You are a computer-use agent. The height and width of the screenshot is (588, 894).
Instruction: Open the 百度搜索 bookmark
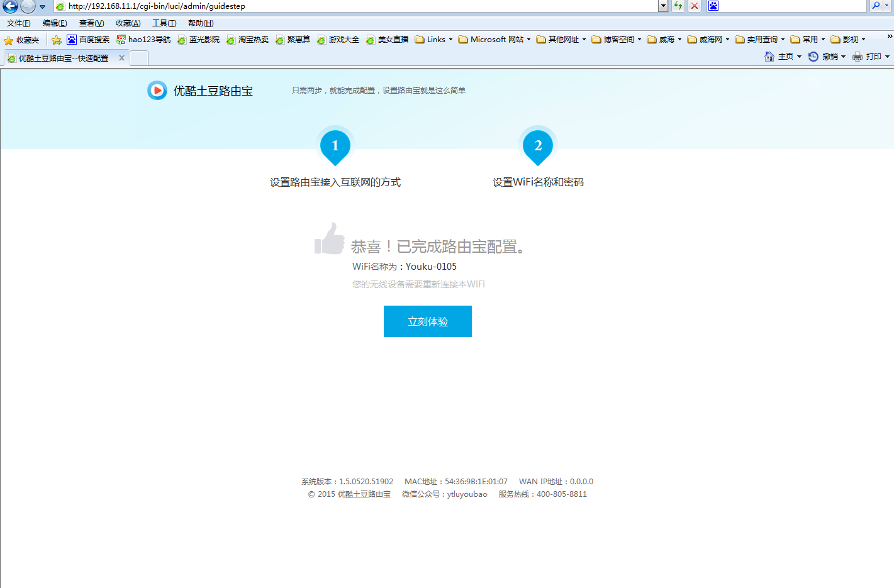(88, 40)
